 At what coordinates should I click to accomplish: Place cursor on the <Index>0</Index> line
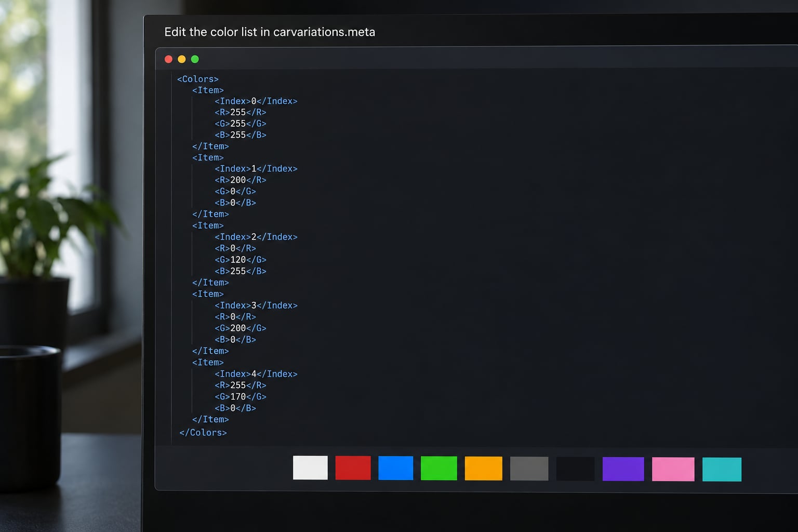pyautogui.click(x=256, y=101)
